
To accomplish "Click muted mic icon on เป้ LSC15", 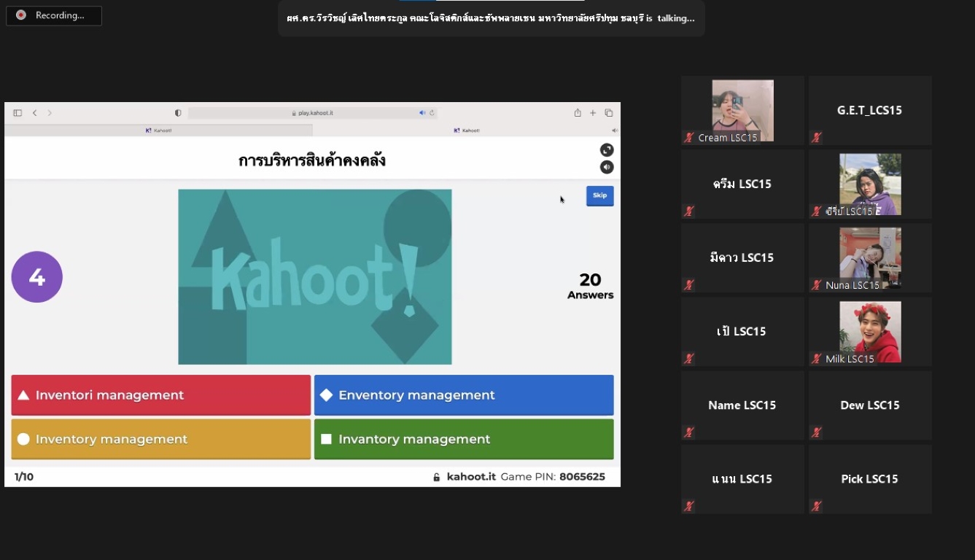I will click(689, 358).
